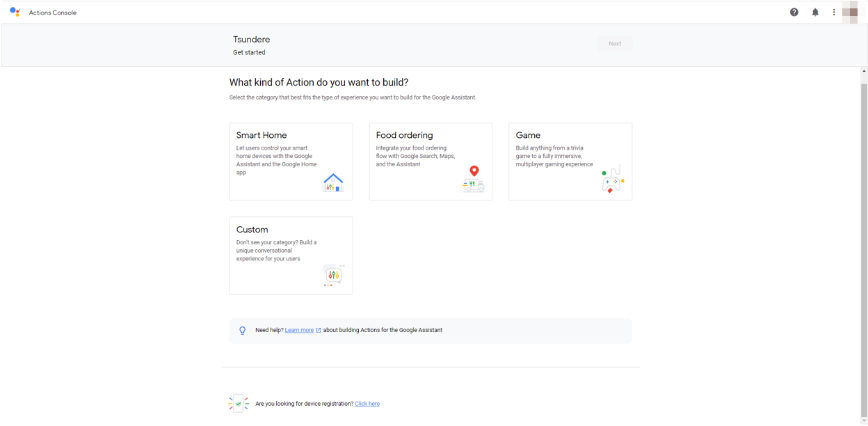The width and height of the screenshot is (868, 426).
Task: Open the help question mark icon
Action: tap(794, 12)
